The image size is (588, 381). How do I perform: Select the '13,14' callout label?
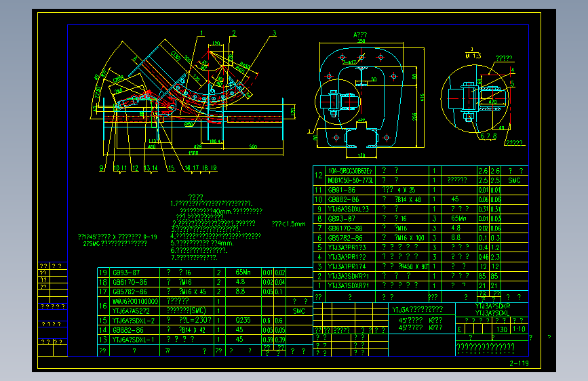[151, 168]
